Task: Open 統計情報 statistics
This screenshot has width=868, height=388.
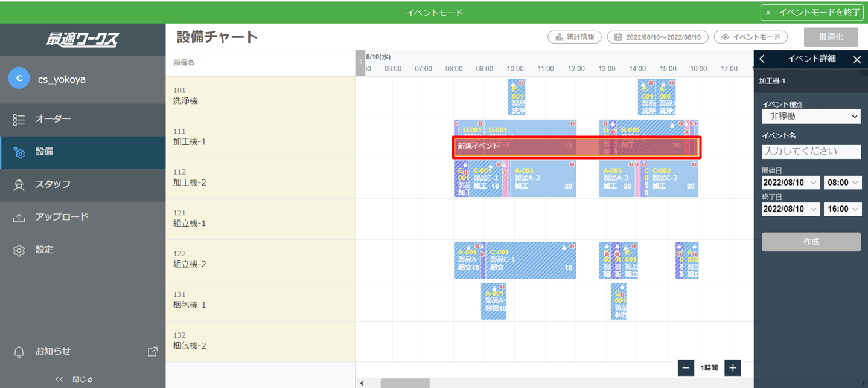Action: click(x=575, y=37)
